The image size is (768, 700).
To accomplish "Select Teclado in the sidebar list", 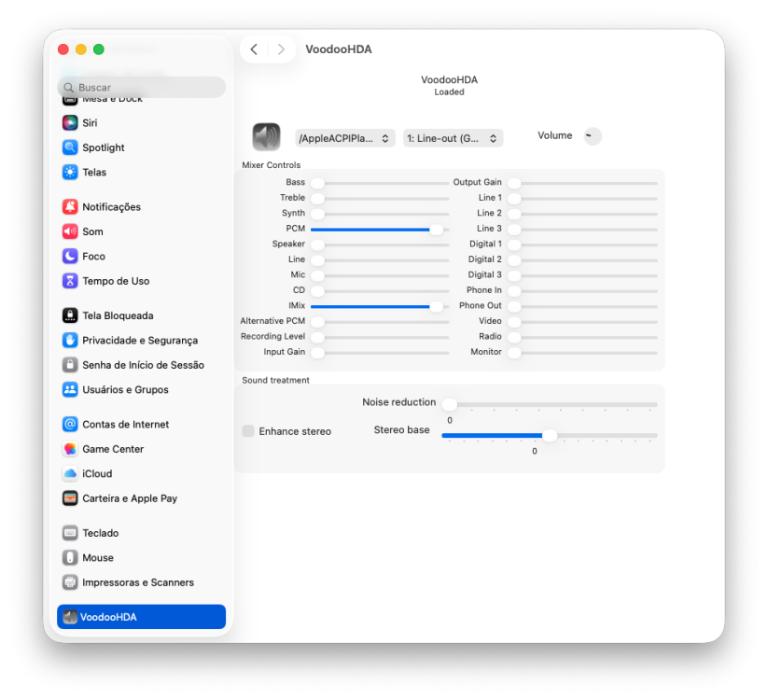I will (x=142, y=533).
